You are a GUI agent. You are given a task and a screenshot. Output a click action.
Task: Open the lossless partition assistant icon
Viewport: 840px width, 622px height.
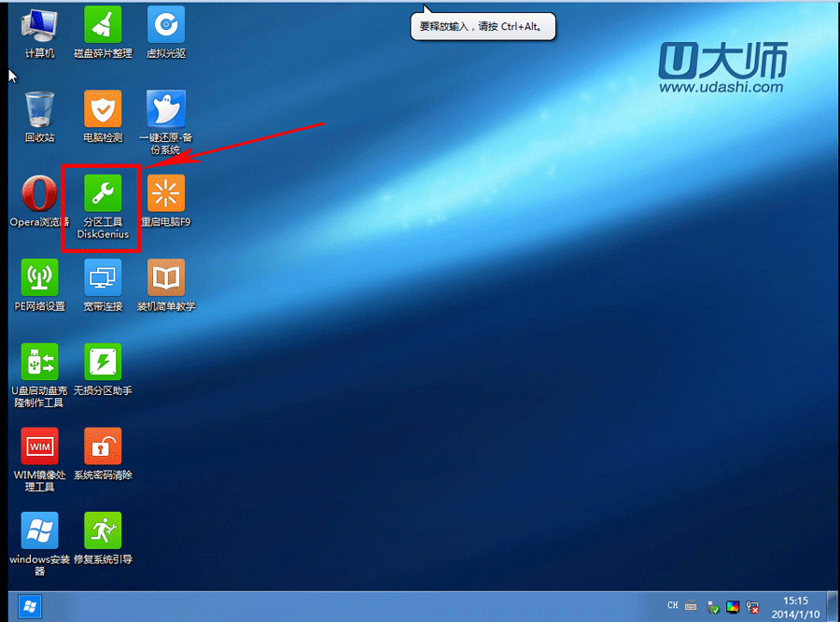pos(103,362)
